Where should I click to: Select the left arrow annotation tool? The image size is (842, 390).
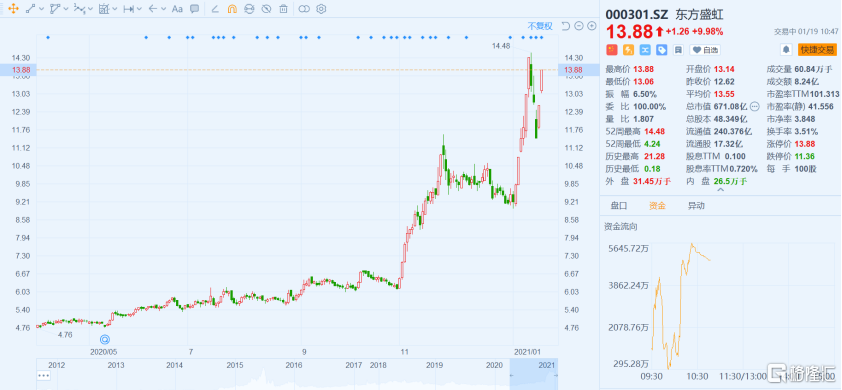coord(153,9)
